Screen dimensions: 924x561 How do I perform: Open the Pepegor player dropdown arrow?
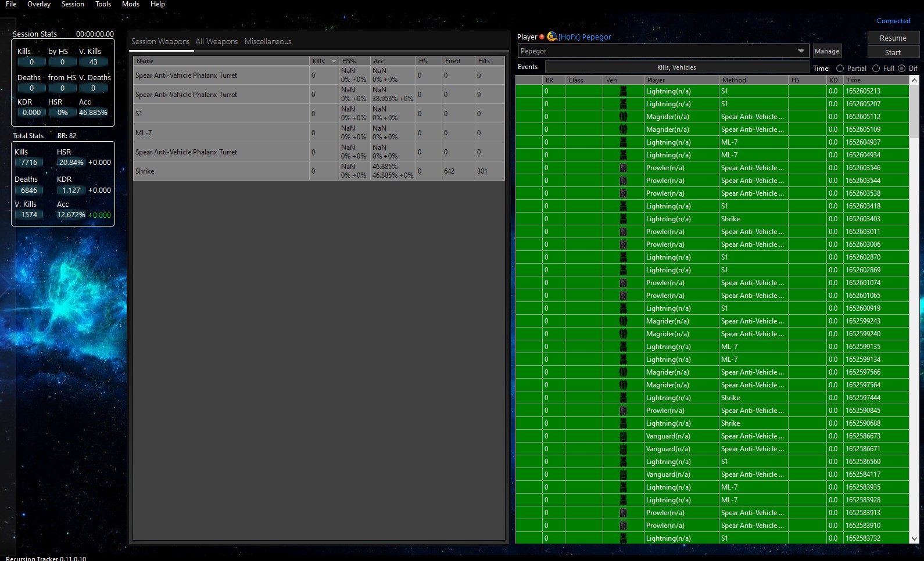point(801,51)
